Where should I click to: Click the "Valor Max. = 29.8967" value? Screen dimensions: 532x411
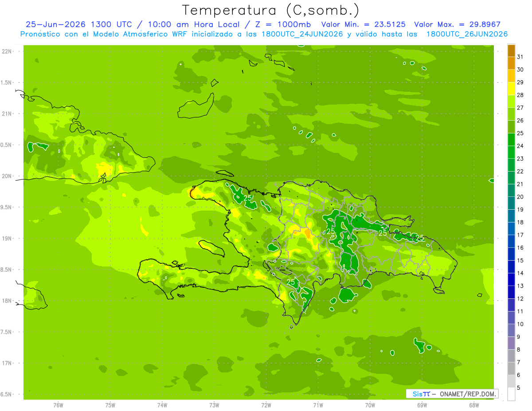coord(458,24)
